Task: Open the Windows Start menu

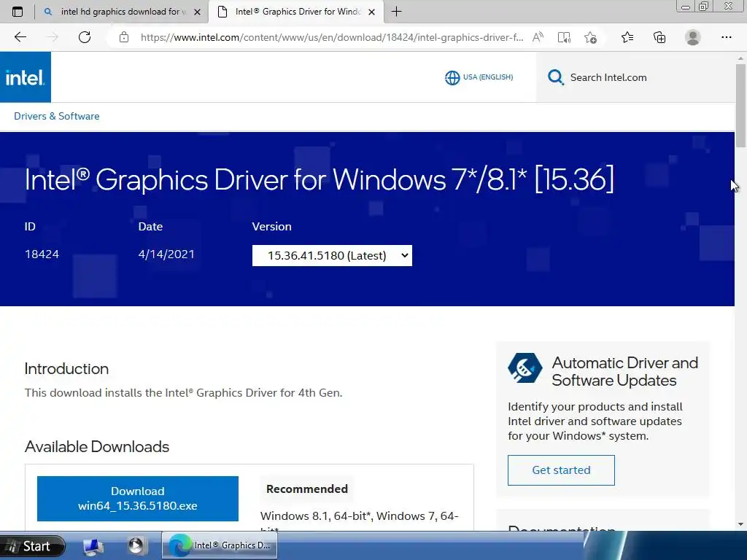Action: (32, 545)
